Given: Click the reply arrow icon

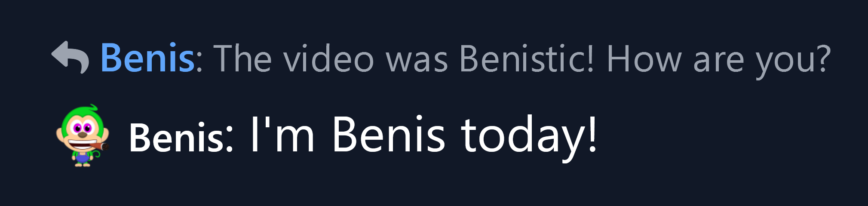Looking at the screenshot, I should [70, 58].
